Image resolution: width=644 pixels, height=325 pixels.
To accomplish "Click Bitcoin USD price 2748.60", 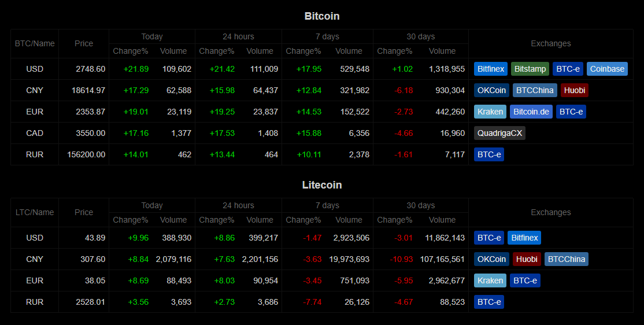I will (x=90, y=69).
